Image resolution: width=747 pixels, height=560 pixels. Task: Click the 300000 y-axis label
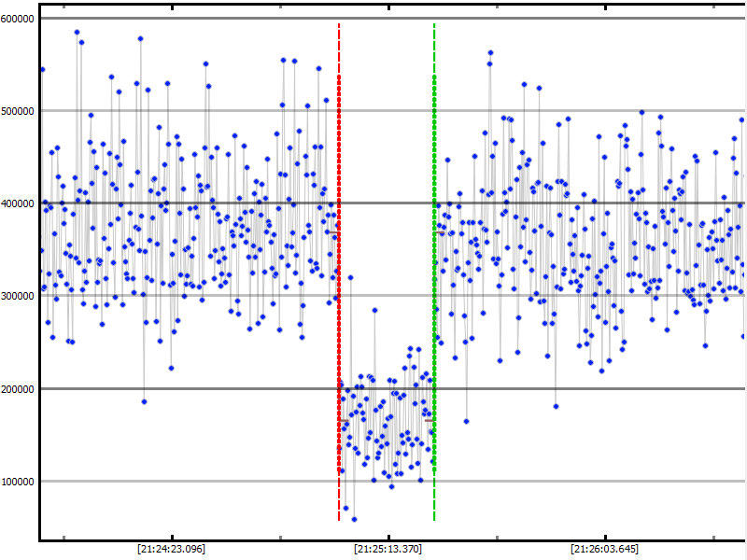point(19,296)
